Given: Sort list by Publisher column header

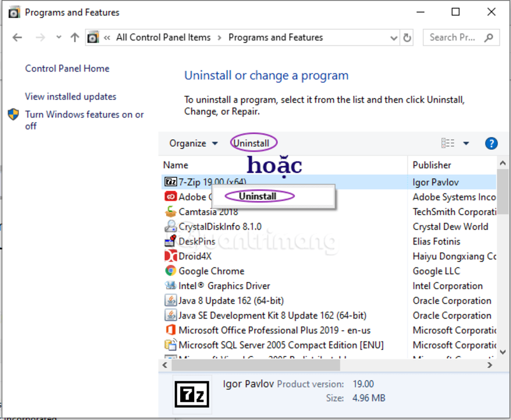Looking at the screenshot, I should [x=432, y=165].
